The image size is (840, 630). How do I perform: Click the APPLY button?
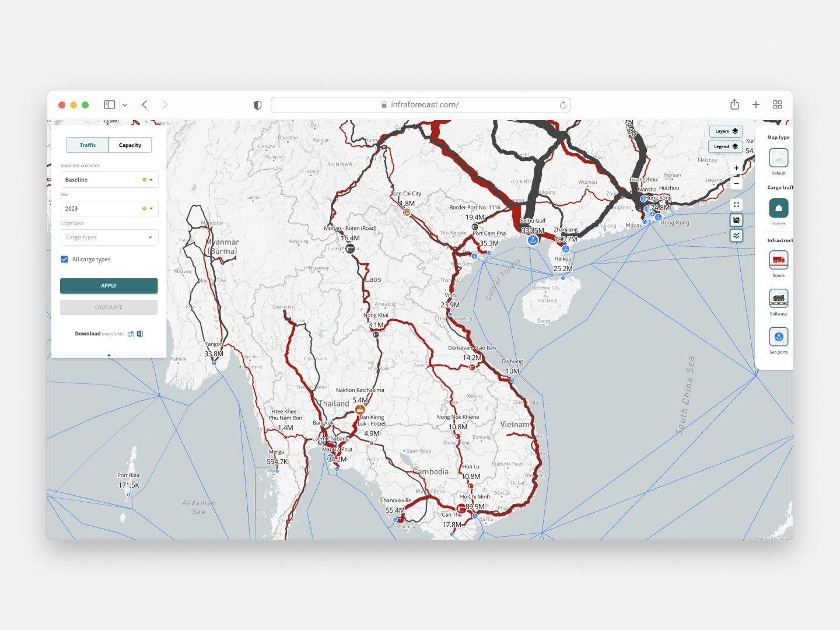(x=109, y=286)
